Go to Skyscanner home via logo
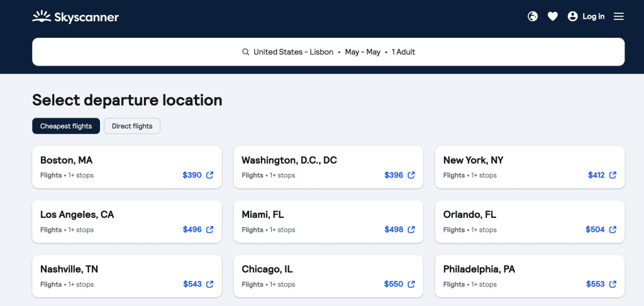 75,17
